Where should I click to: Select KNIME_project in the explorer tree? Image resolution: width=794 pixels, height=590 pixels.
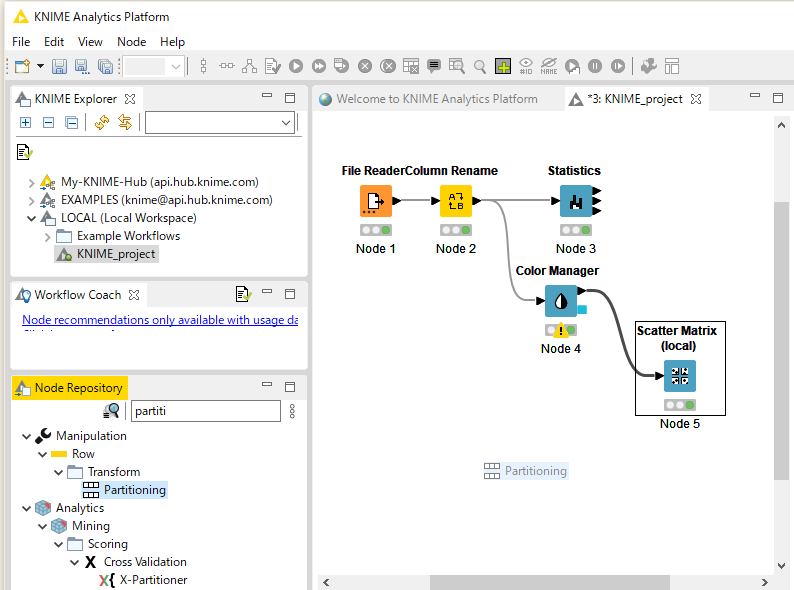click(115, 254)
